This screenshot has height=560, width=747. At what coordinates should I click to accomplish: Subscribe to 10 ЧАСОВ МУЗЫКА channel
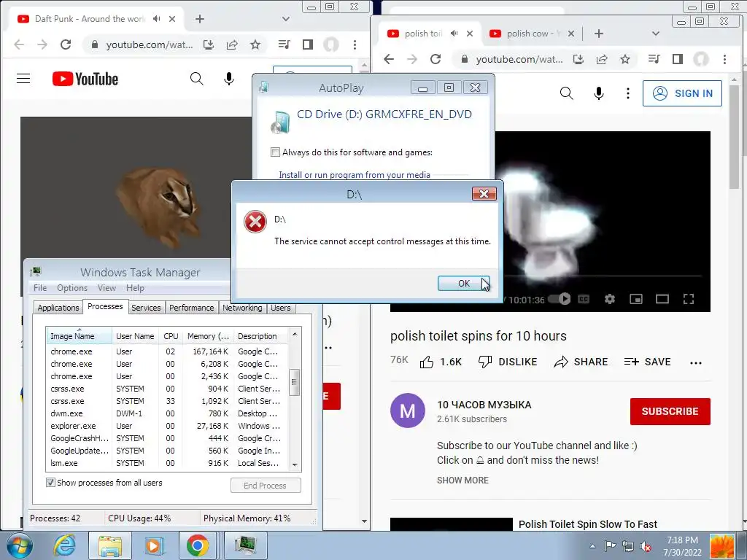(x=670, y=411)
